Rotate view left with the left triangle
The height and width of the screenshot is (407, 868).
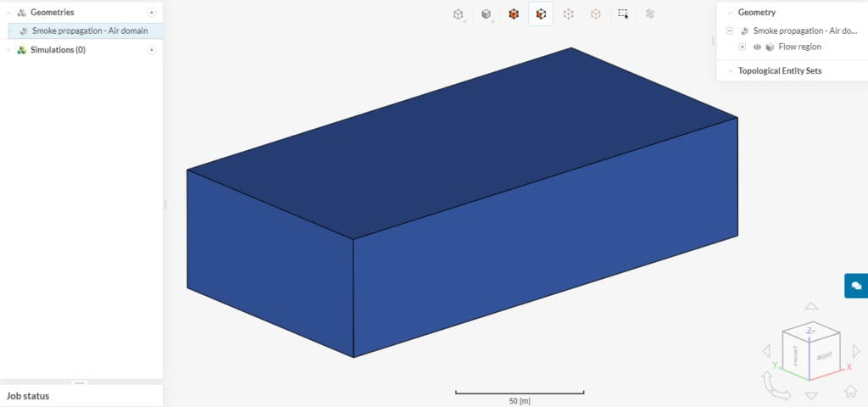point(766,350)
